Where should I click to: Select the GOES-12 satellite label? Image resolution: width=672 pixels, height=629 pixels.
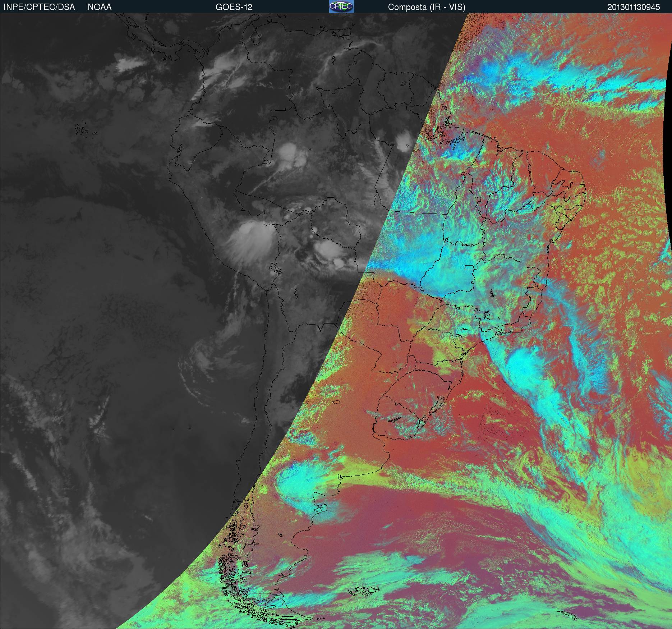point(234,7)
